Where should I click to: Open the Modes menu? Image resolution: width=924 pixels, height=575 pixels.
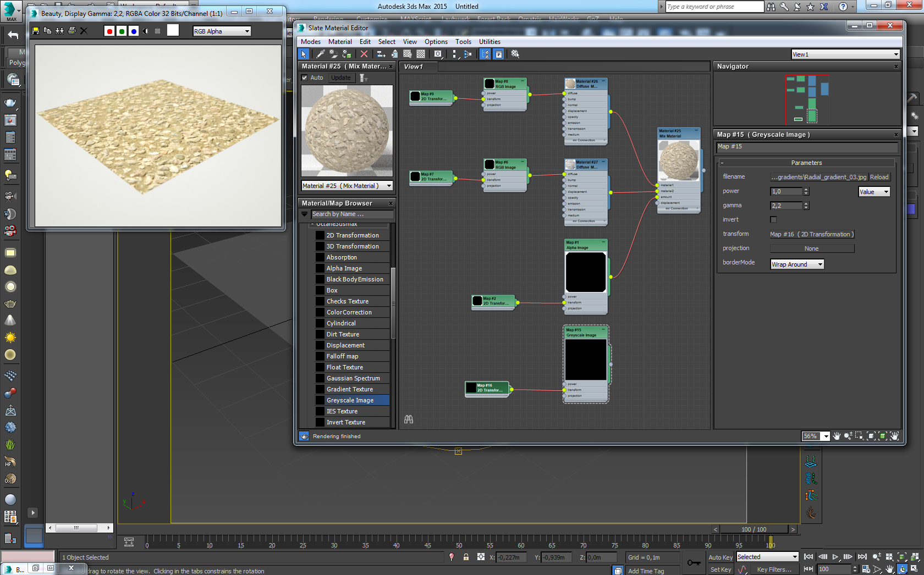click(x=310, y=42)
